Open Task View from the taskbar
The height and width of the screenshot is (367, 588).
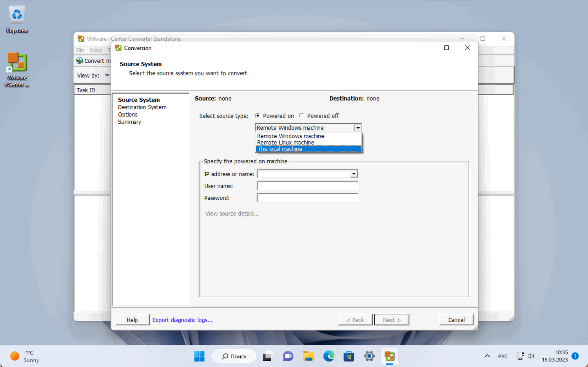267,356
